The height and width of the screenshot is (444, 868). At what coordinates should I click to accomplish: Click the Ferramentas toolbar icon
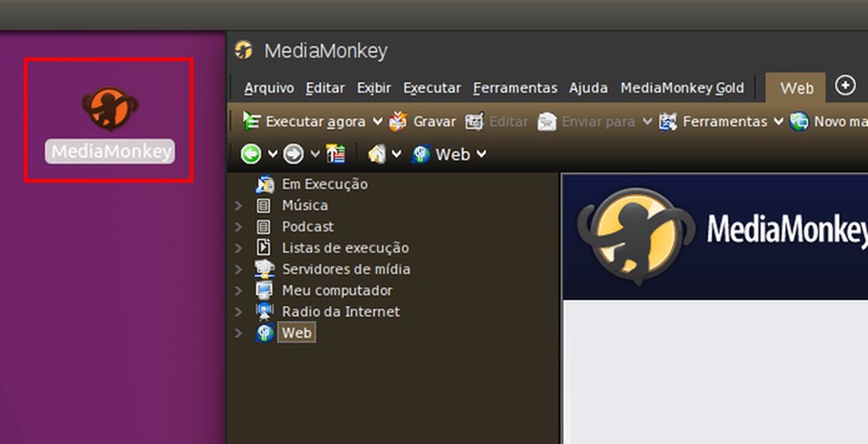tap(668, 121)
